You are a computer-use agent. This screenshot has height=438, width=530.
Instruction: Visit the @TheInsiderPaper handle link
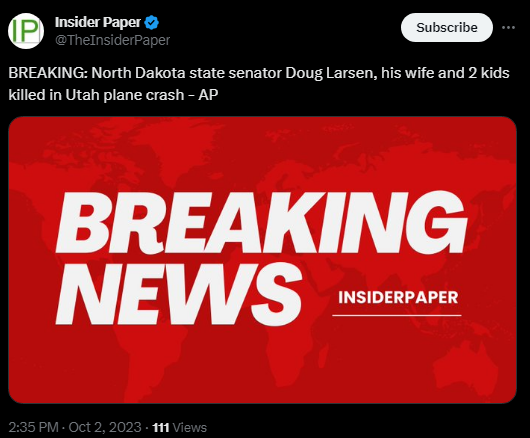[x=112, y=40]
